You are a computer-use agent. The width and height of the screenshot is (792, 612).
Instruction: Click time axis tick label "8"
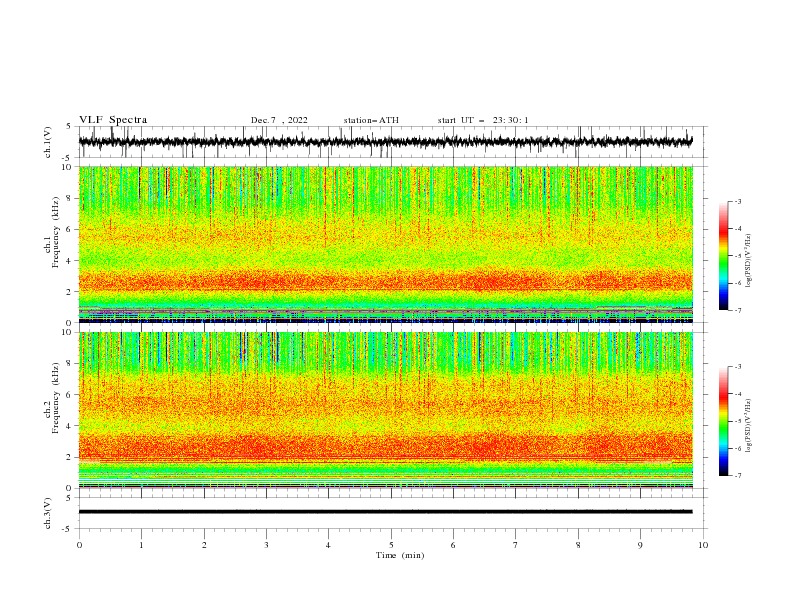(578, 545)
